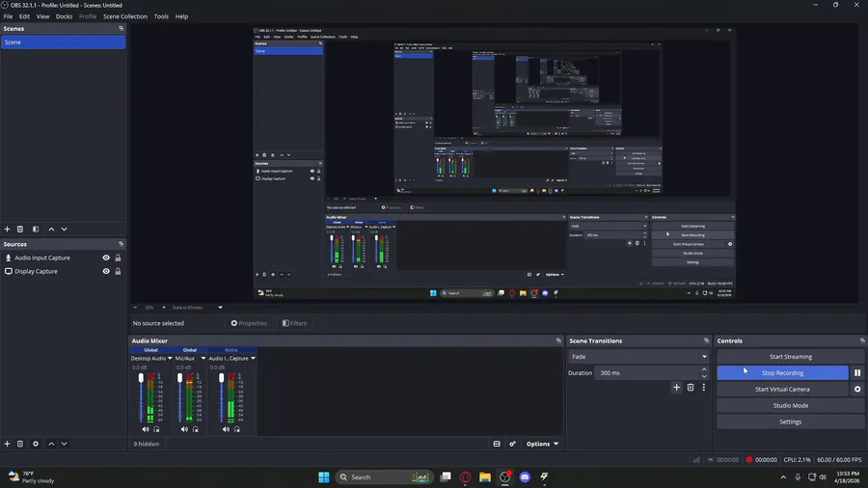Move source up in the Sources panel
Viewport: 868px width, 488px height.
(51, 444)
